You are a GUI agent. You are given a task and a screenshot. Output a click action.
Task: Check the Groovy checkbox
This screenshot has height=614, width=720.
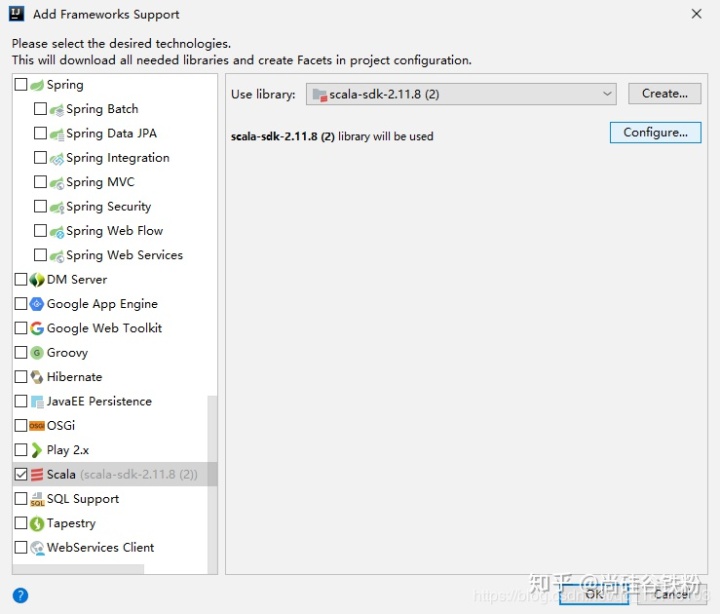tap(21, 352)
